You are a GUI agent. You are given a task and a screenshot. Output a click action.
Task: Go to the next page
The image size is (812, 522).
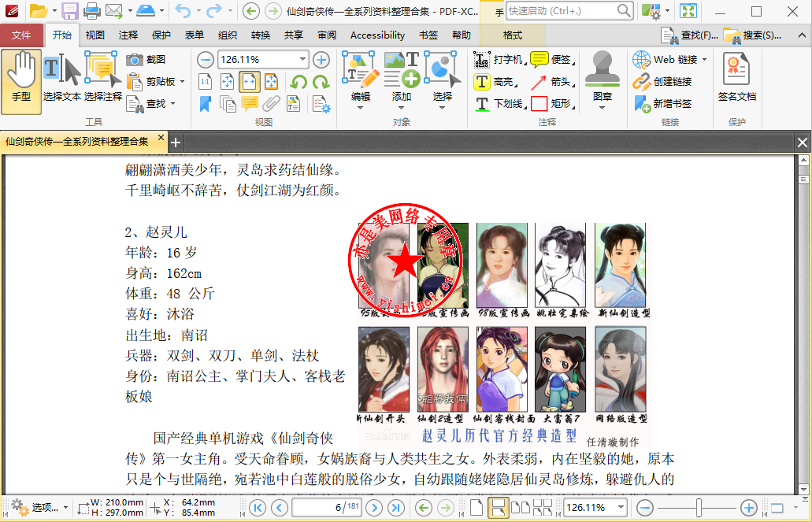click(374, 508)
